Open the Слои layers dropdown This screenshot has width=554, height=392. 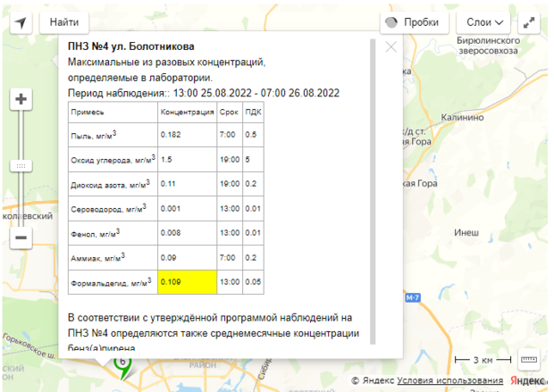click(x=485, y=22)
